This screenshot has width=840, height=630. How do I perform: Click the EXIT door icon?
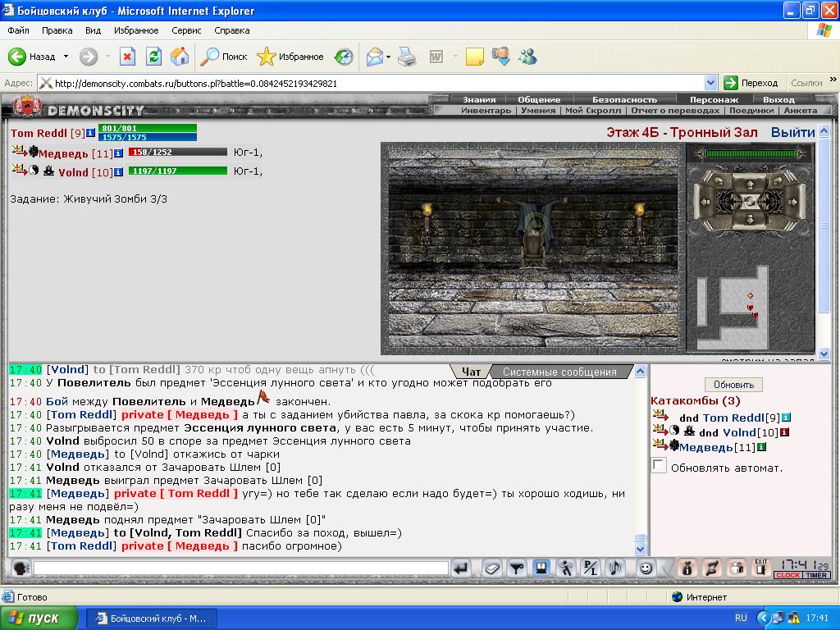point(760,568)
